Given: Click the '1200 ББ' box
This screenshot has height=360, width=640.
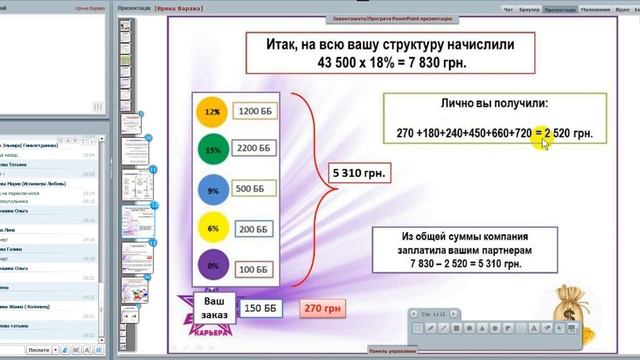Looking at the screenshot, I should 255,111.
